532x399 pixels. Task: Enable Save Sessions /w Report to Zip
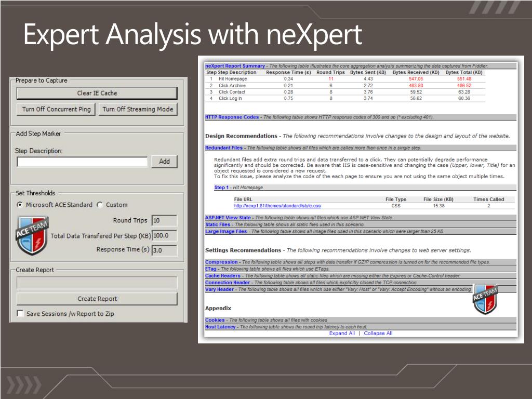[20, 313]
